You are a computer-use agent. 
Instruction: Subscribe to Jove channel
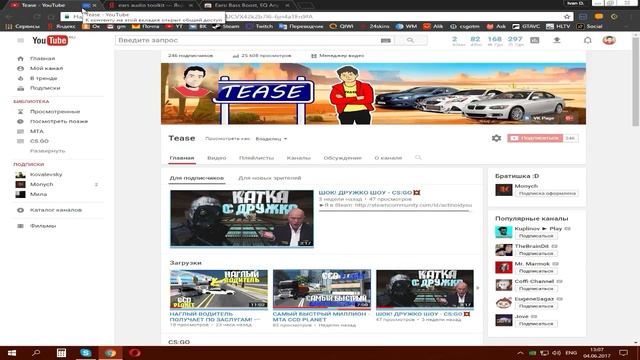[536, 324]
